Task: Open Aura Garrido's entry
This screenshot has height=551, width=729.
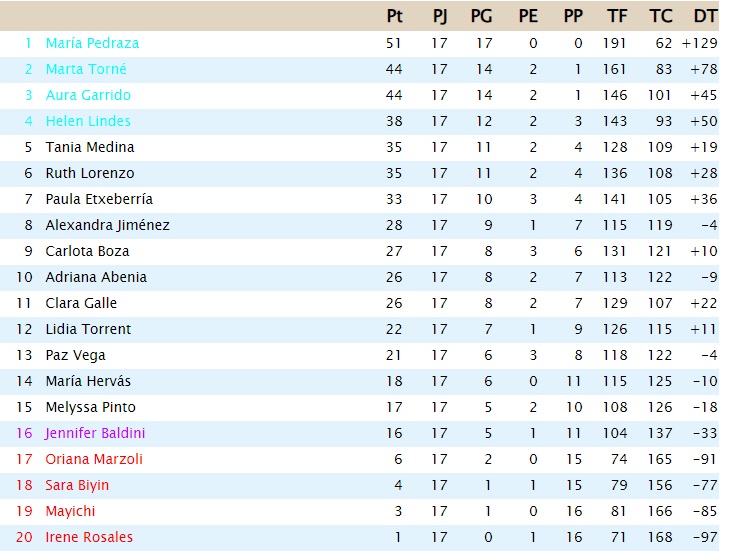Action: [x=88, y=95]
